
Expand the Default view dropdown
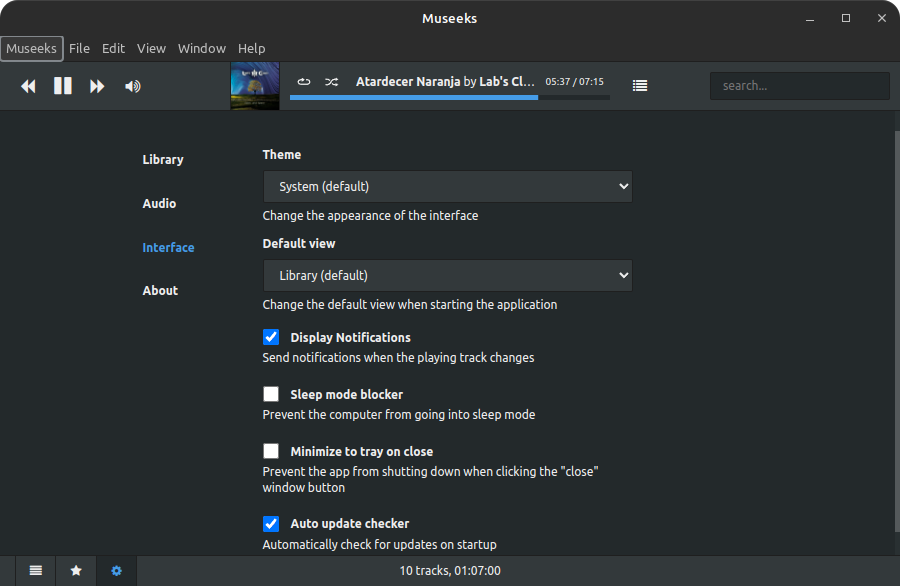coord(447,276)
